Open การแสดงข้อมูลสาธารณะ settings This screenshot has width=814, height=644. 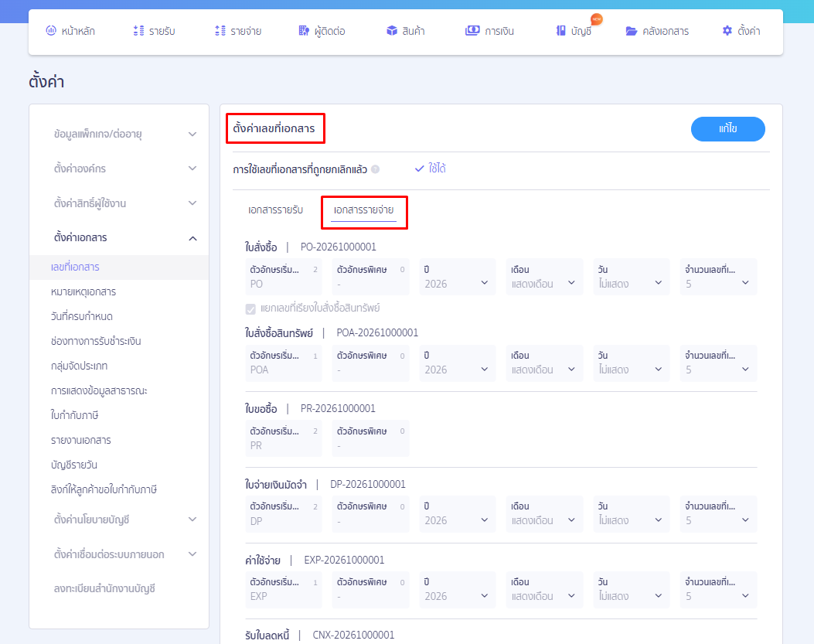(99, 390)
